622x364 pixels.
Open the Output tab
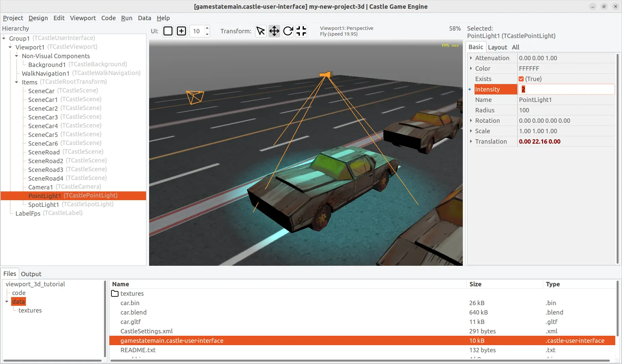(x=31, y=274)
